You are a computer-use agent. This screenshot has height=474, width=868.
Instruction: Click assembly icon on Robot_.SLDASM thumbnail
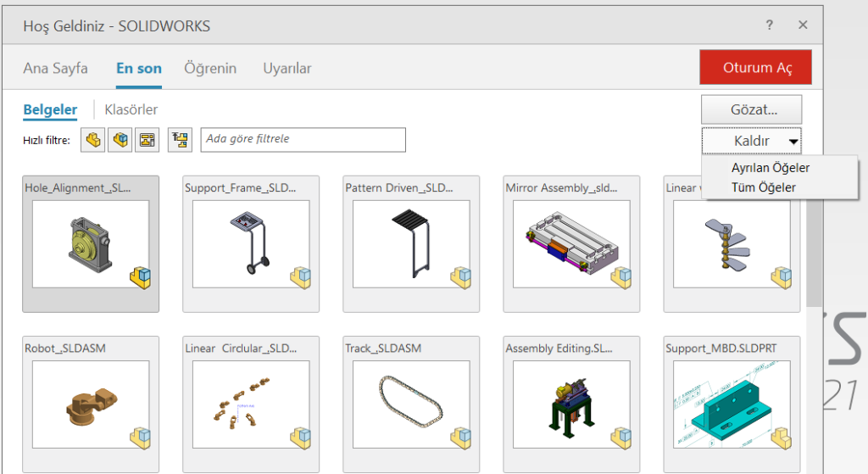[x=140, y=437]
